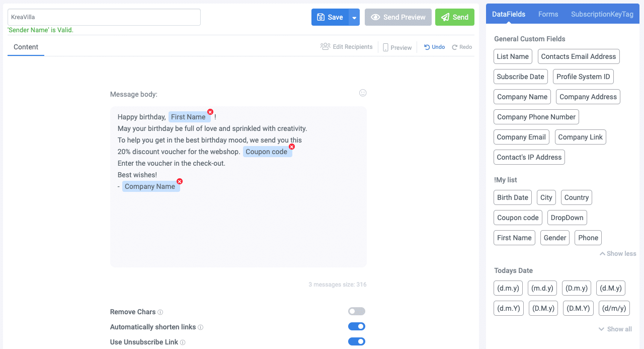The image size is (644, 349).
Task: Click the green Send button
Action: [x=455, y=17]
